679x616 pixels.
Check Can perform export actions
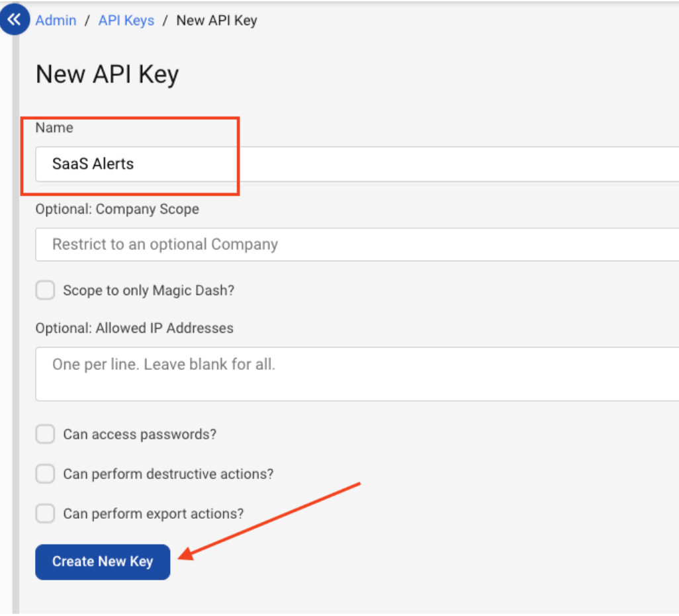[44, 513]
